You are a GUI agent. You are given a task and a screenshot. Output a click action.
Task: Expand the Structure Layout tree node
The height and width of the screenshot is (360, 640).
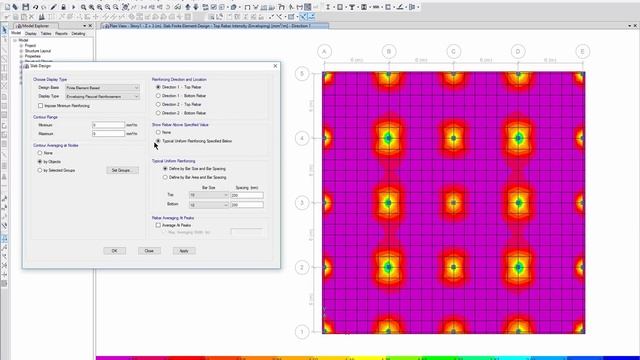21,51
